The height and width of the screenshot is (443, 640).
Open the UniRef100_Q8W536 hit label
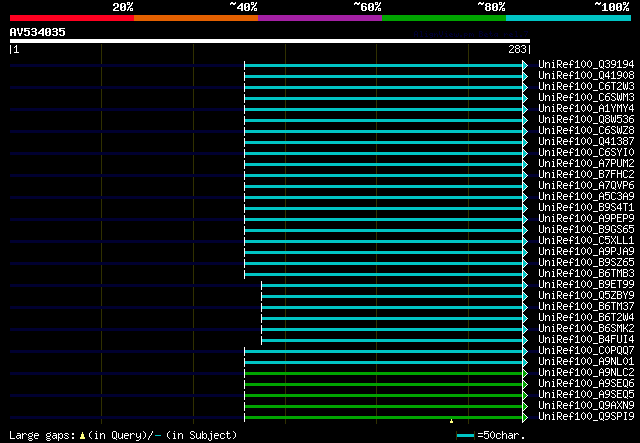click(x=586, y=120)
